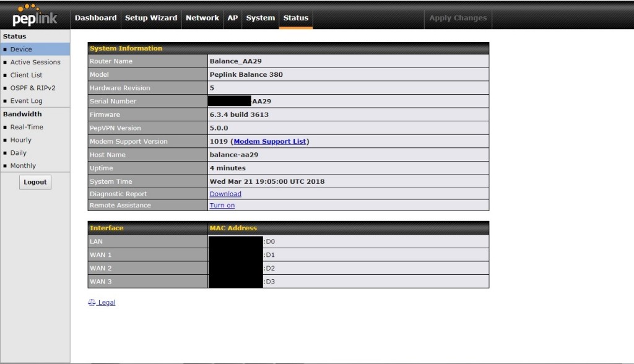Click the Bandwidth sidebar heading
This screenshot has height=364, width=634.
[22, 114]
